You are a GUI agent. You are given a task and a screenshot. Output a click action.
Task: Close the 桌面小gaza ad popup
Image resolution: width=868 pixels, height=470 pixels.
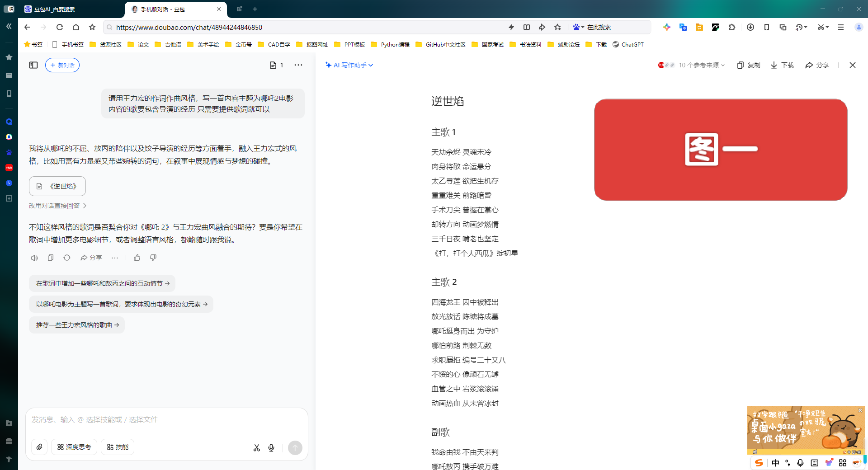point(860,410)
